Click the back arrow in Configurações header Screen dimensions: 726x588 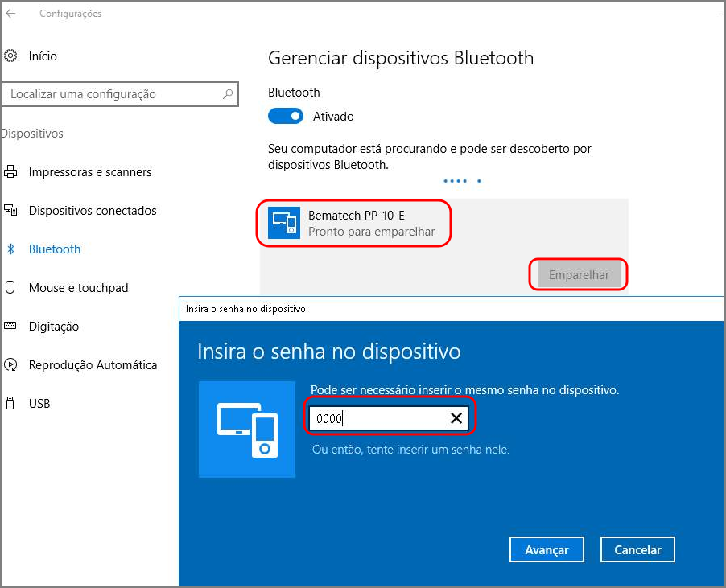10,14
